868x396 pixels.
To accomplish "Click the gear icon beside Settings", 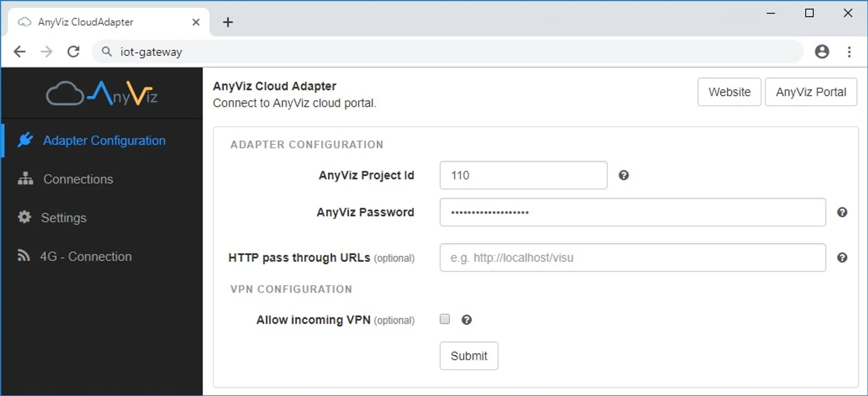I will tap(24, 217).
